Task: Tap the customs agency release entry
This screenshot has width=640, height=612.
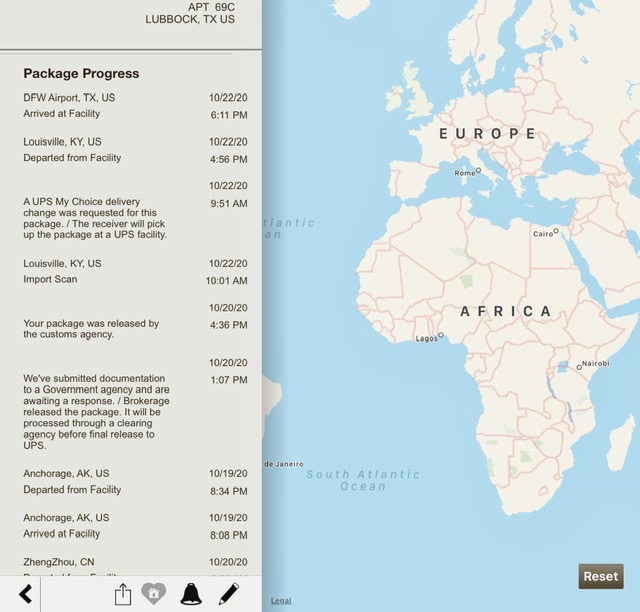Action: pyautogui.click(x=135, y=321)
